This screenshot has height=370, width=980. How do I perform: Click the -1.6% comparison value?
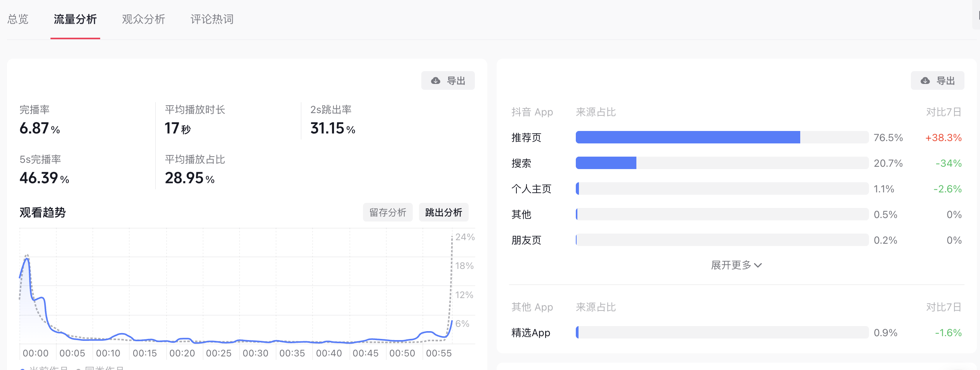tap(949, 333)
